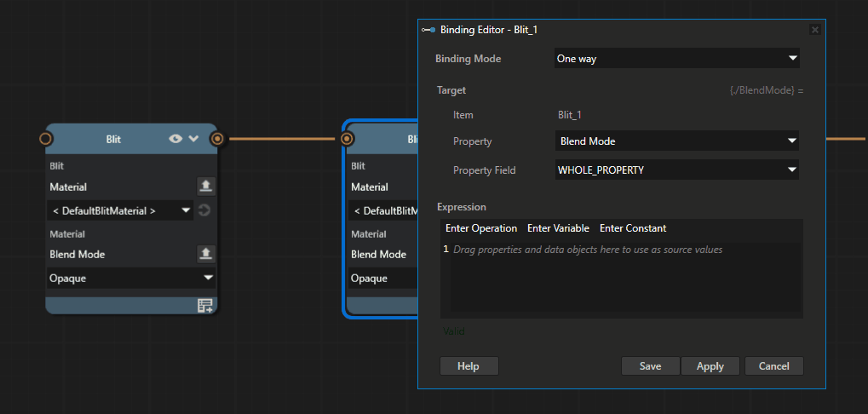868x414 pixels.
Task: Click Enter Constant in Expression editor
Action: [633, 228]
